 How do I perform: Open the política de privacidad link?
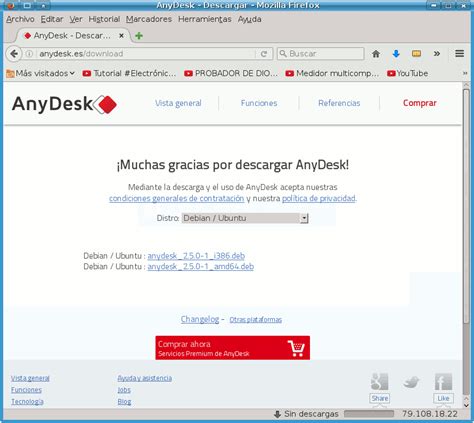coord(319,199)
